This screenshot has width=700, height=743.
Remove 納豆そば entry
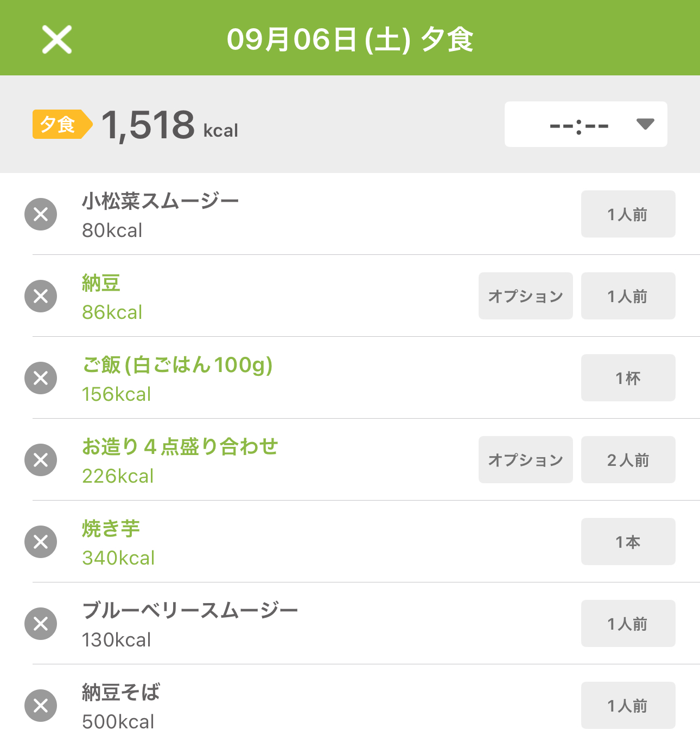pyautogui.click(x=41, y=706)
